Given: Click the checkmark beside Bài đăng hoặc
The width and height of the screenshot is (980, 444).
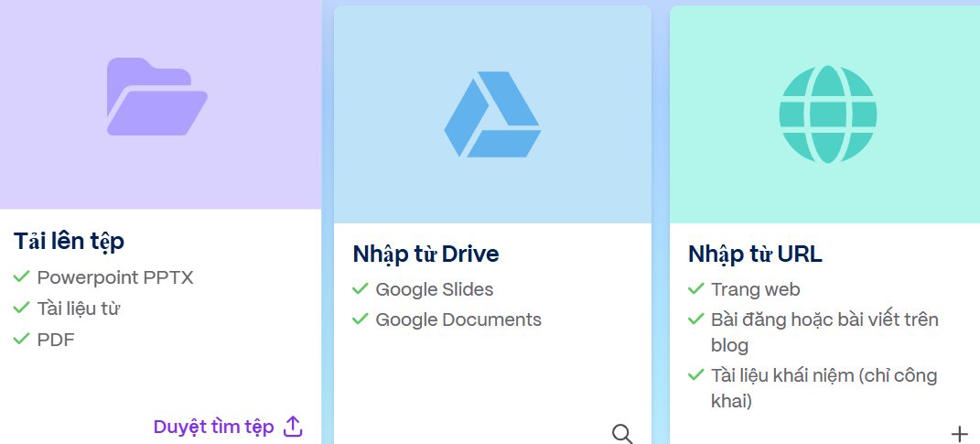Looking at the screenshot, I should click(x=696, y=319).
